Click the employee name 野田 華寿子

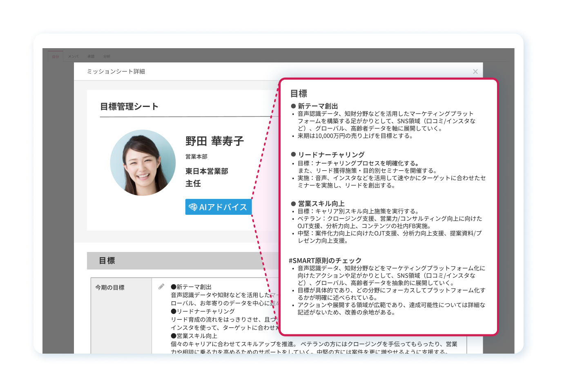214,141
